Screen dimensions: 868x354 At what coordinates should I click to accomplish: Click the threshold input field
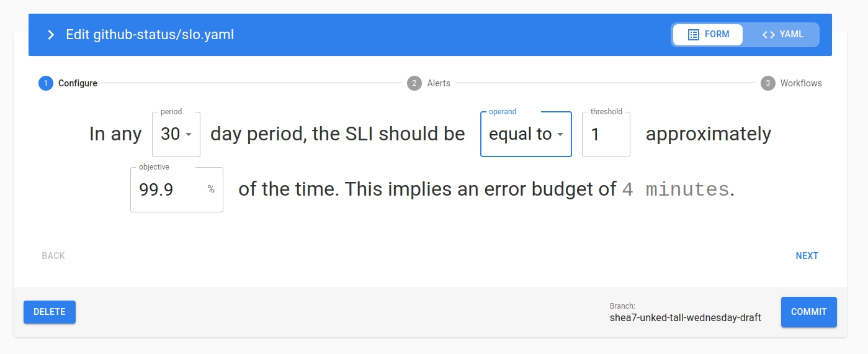point(606,134)
